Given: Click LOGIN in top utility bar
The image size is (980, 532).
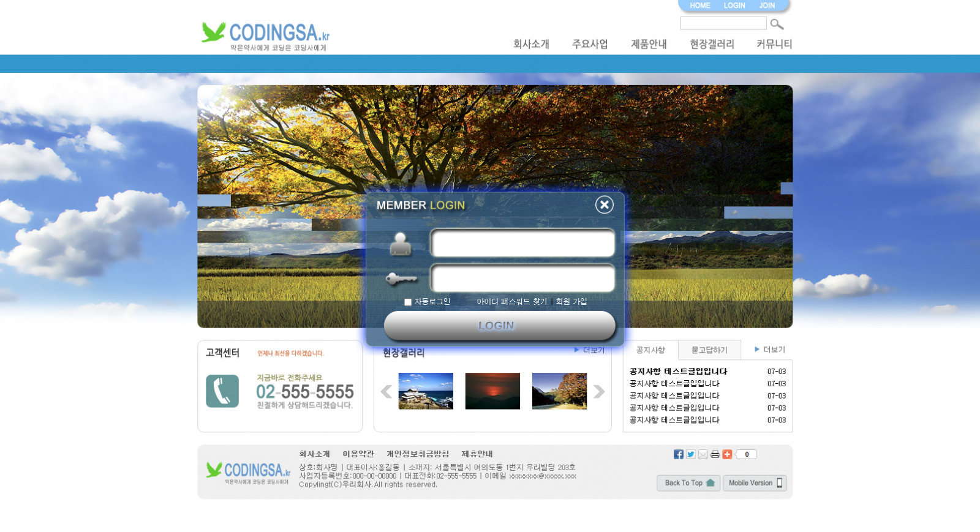Looking at the screenshot, I should pyautogui.click(x=734, y=6).
